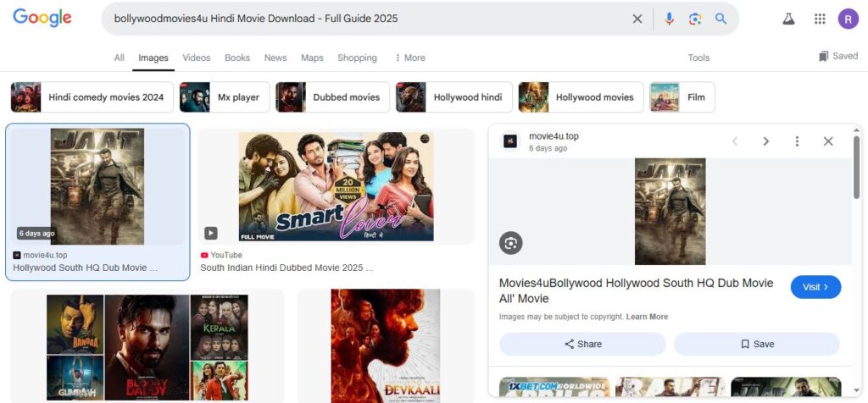
Task: Click 'South Indian Hindi Dubbed Movie 2025 ...' title
Action: click(287, 268)
